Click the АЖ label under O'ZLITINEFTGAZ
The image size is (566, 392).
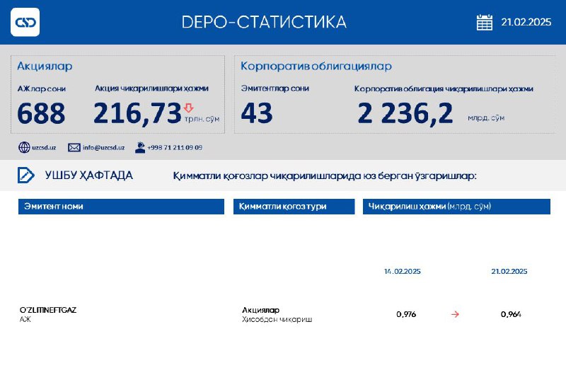(x=25, y=319)
